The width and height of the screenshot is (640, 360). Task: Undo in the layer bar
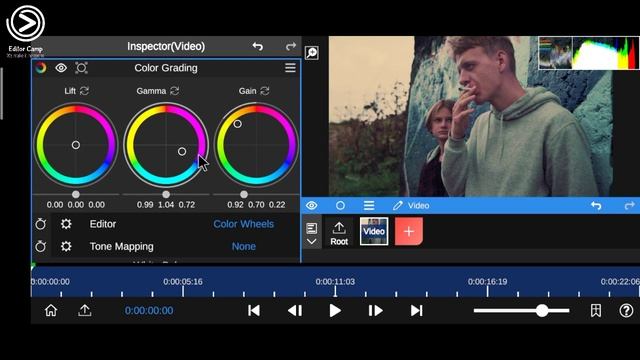pyautogui.click(x=596, y=205)
